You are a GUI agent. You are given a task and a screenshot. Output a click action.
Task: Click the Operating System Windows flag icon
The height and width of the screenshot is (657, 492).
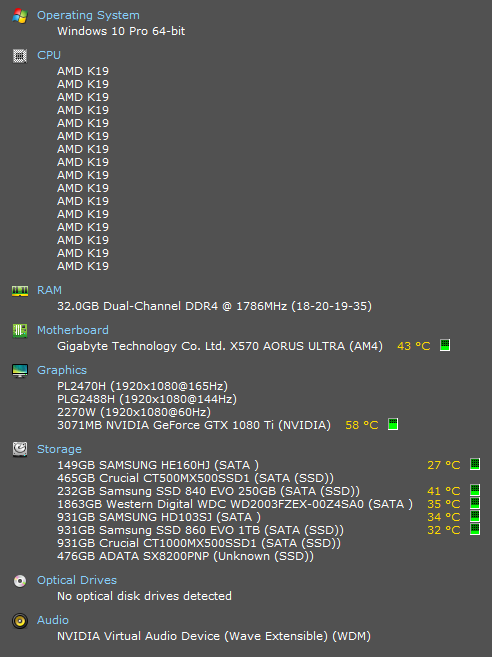[x=20, y=16]
